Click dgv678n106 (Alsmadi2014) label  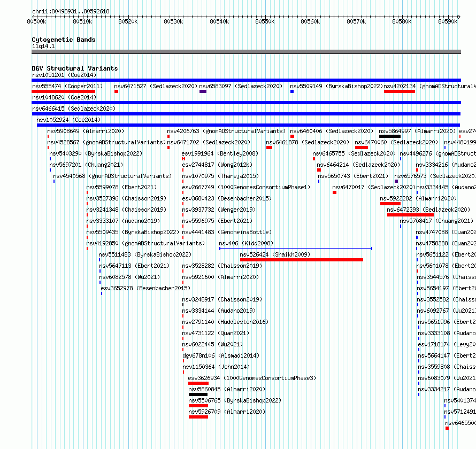point(221,355)
